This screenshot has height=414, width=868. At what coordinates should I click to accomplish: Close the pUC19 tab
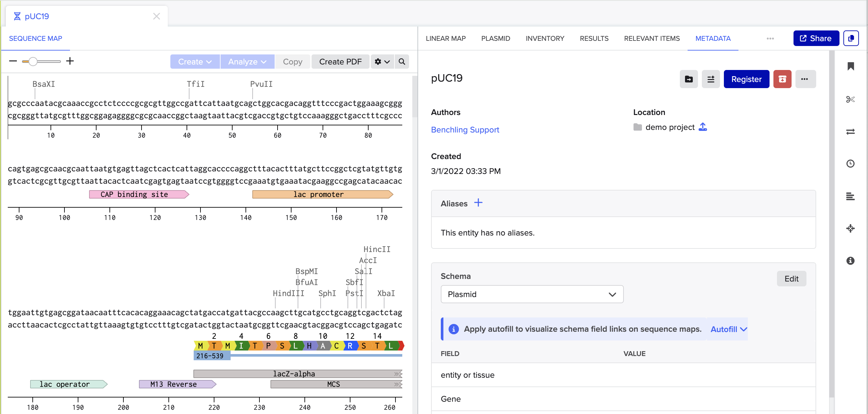coord(156,16)
